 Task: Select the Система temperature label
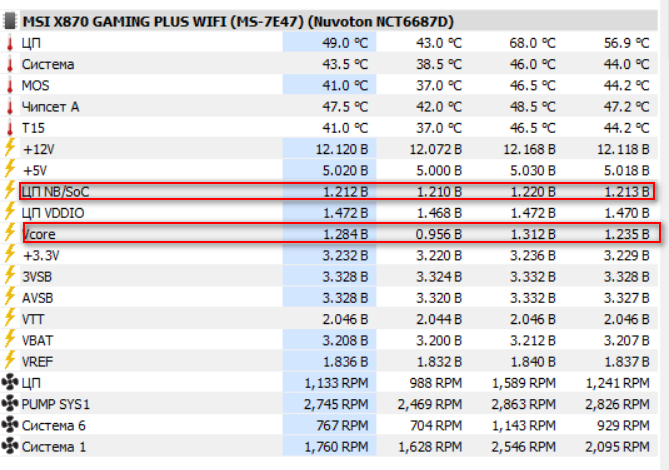48,64
